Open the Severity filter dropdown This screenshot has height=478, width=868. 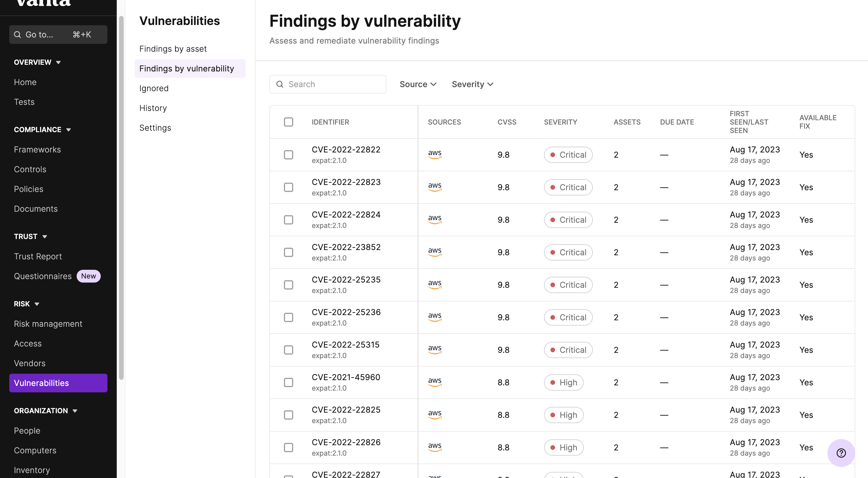[472, 84]
